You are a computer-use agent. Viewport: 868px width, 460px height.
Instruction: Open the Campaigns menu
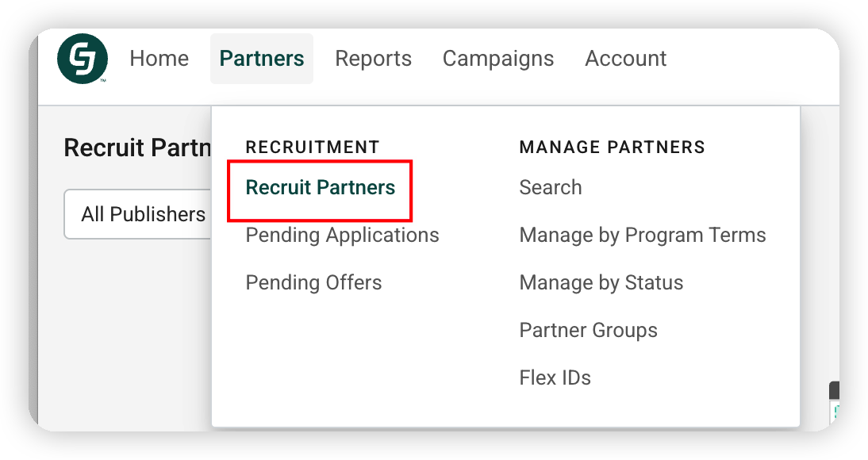pos(498,58)
